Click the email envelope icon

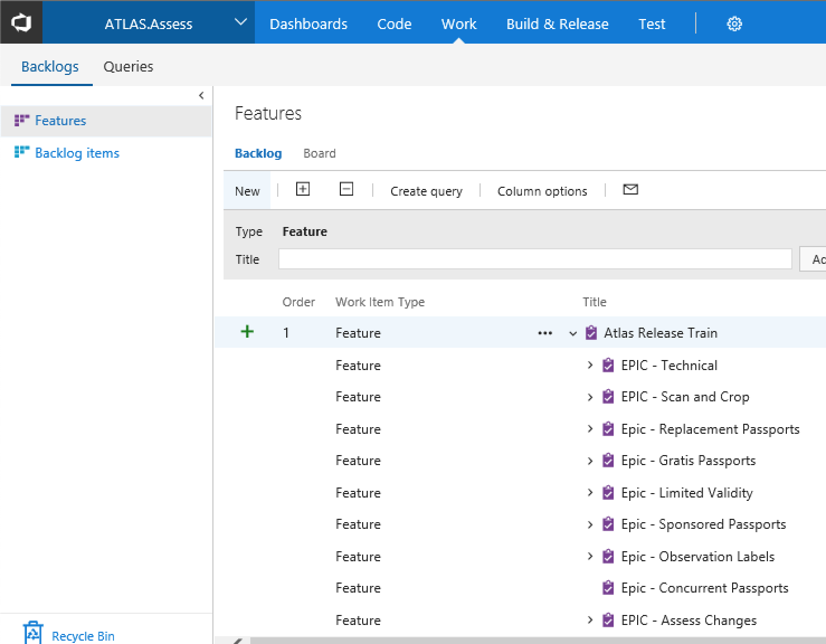630,190
